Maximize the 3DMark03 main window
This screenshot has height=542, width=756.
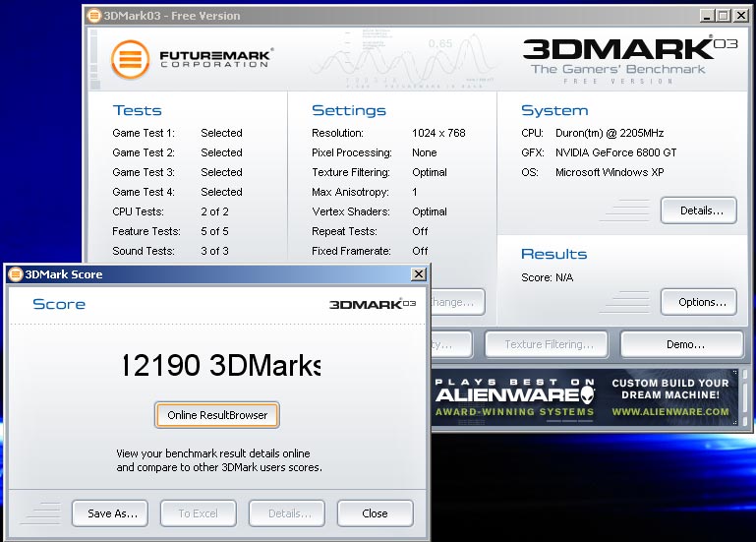click(723, 16)
